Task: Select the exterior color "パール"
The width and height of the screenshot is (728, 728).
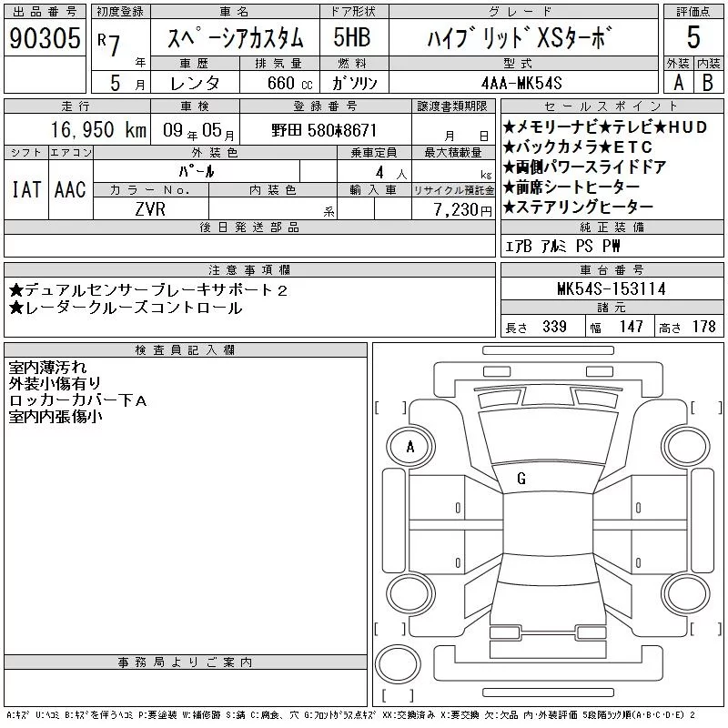Action: (197, 171)
